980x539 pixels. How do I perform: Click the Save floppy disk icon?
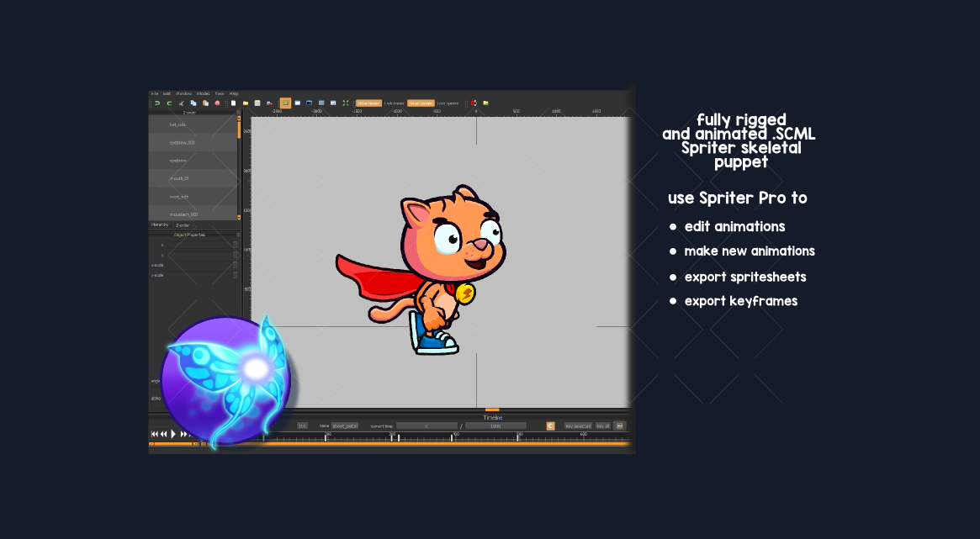(x=257, y=103)
